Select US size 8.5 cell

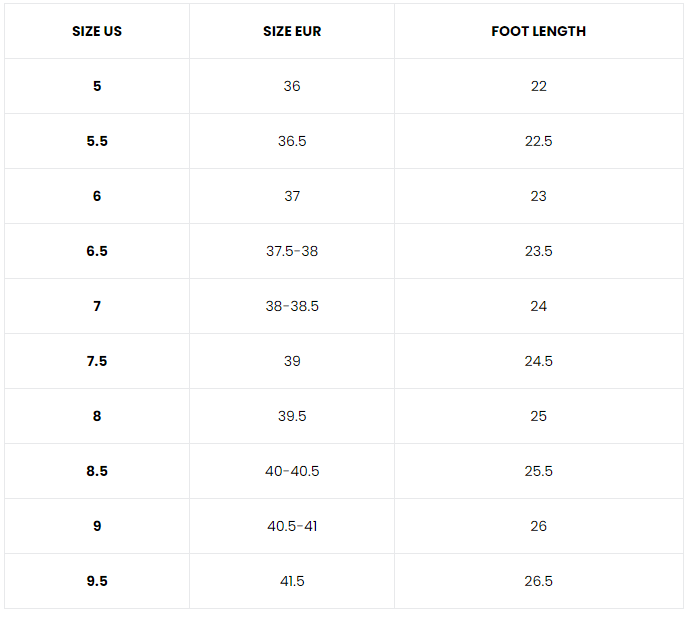(97, 471)
